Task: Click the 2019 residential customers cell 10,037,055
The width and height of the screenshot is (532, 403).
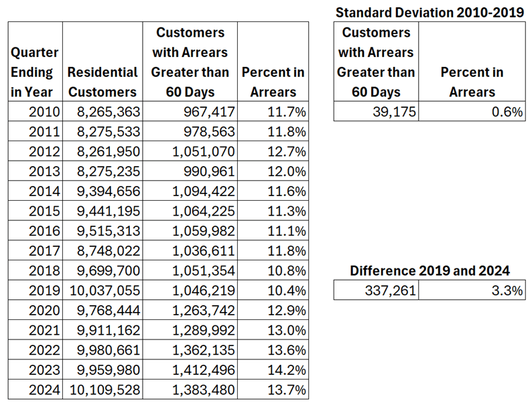Action: 102,291
